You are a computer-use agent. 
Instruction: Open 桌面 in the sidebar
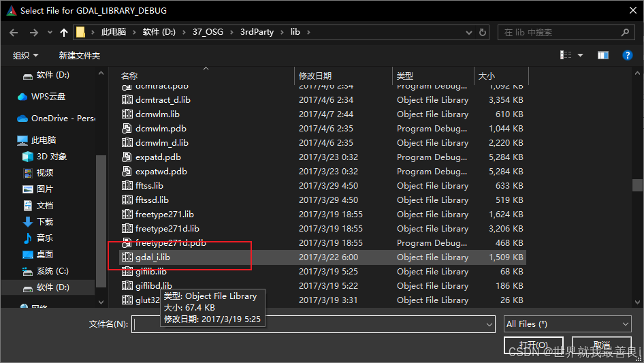(x=38, y=255)
